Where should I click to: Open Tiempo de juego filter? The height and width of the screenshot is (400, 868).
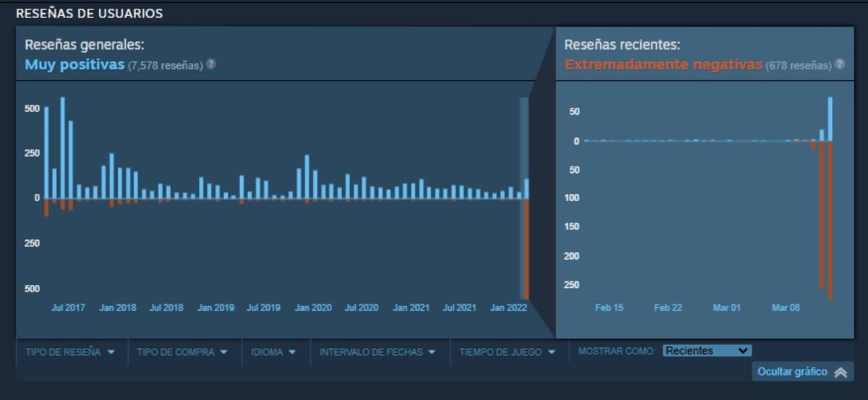[507, 352]
